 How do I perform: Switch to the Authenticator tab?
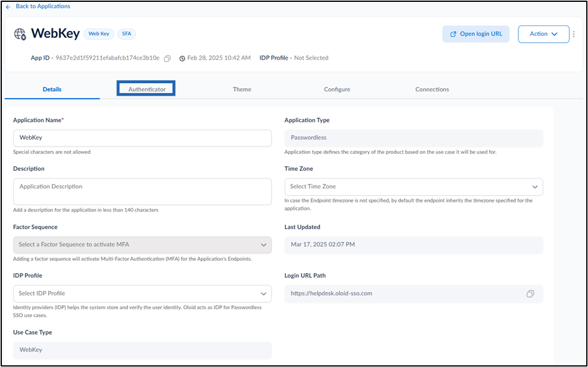coord(147,89)
